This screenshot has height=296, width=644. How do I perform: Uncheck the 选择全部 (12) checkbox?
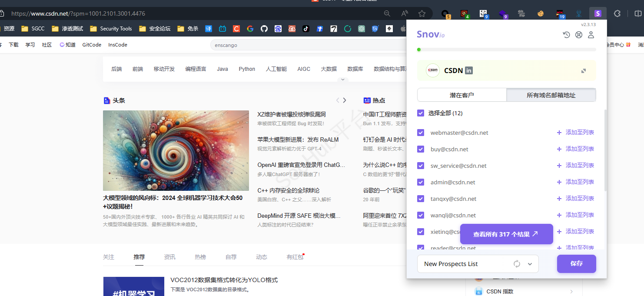(421, 113)
